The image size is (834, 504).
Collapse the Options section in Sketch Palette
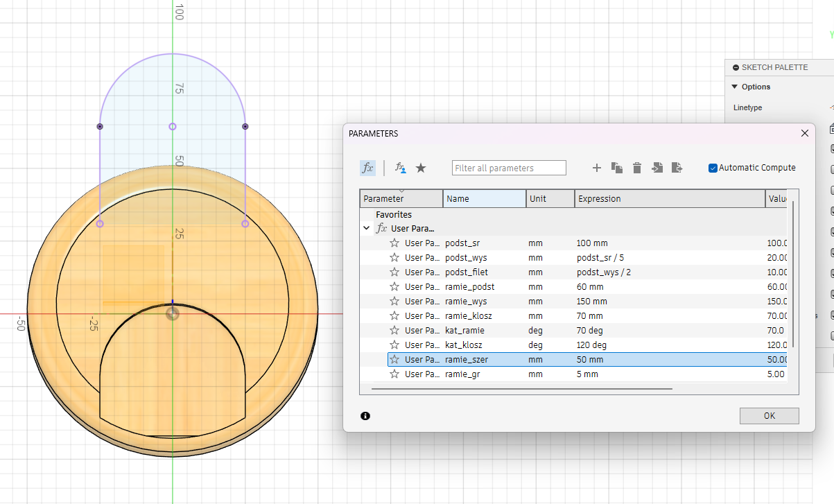735,87
